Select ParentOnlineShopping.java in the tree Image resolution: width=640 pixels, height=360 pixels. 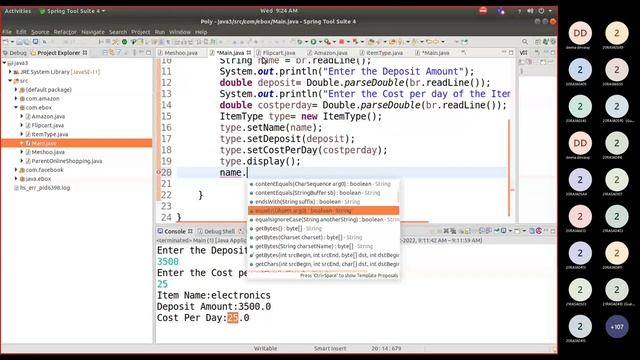click(x=67, y=161)
